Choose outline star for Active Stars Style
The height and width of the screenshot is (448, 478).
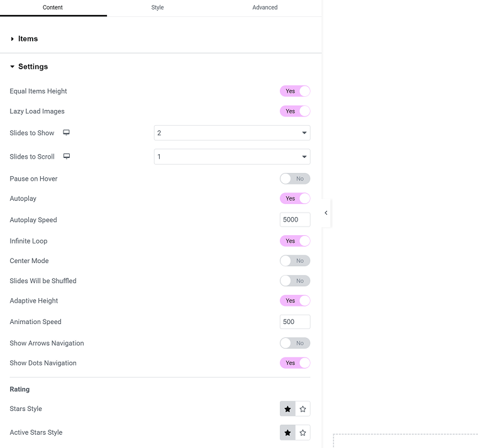pyautogui.click(x=303, y=433)
